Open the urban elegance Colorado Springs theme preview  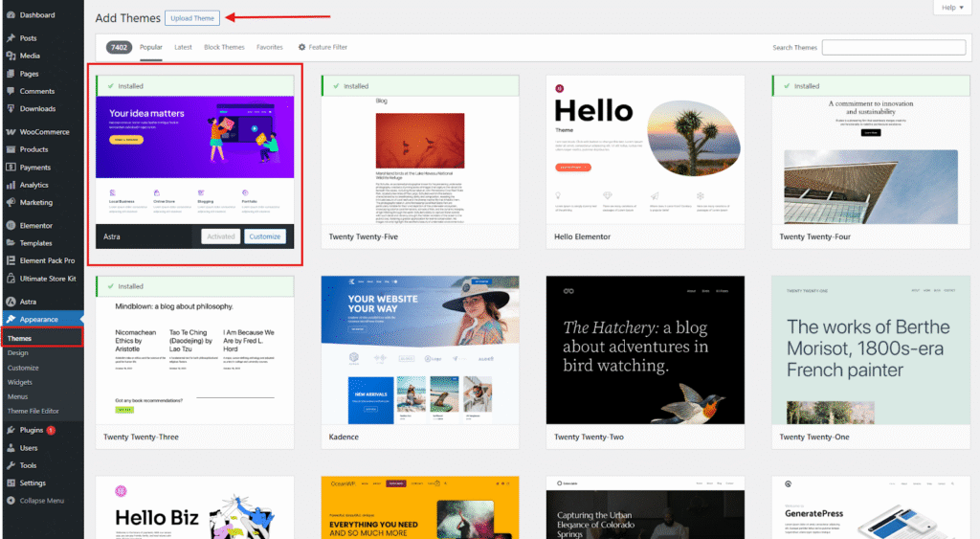[x=645, y=507]
